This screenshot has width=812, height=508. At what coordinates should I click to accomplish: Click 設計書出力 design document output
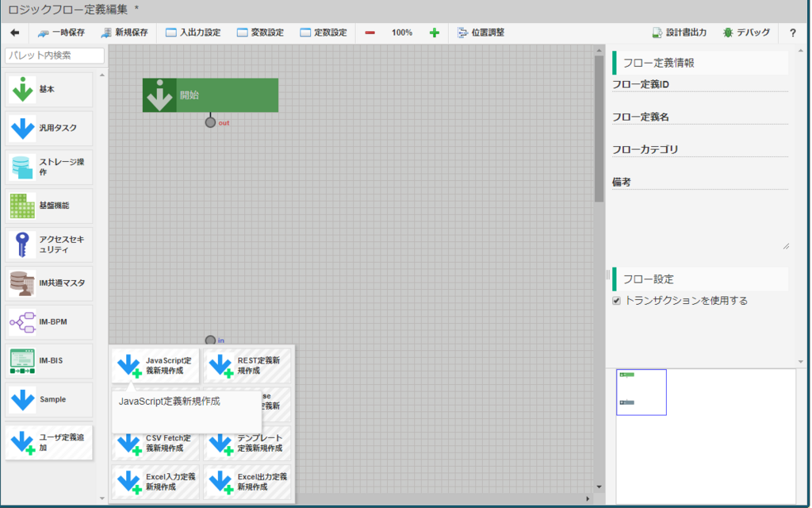[680, 33]
